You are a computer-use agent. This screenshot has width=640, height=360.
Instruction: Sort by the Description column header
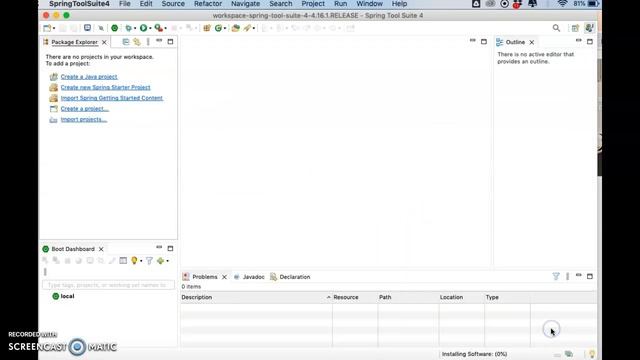pyautogui.click(x=256, y=297)
